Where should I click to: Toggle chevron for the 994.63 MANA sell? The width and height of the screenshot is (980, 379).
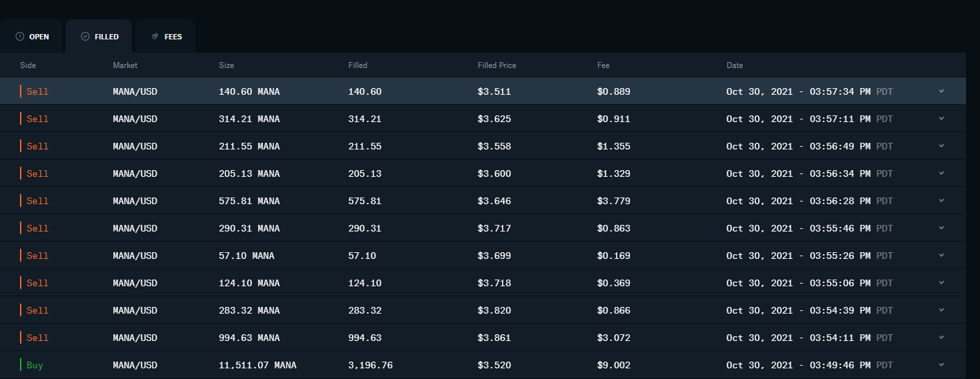click(941, 338)
